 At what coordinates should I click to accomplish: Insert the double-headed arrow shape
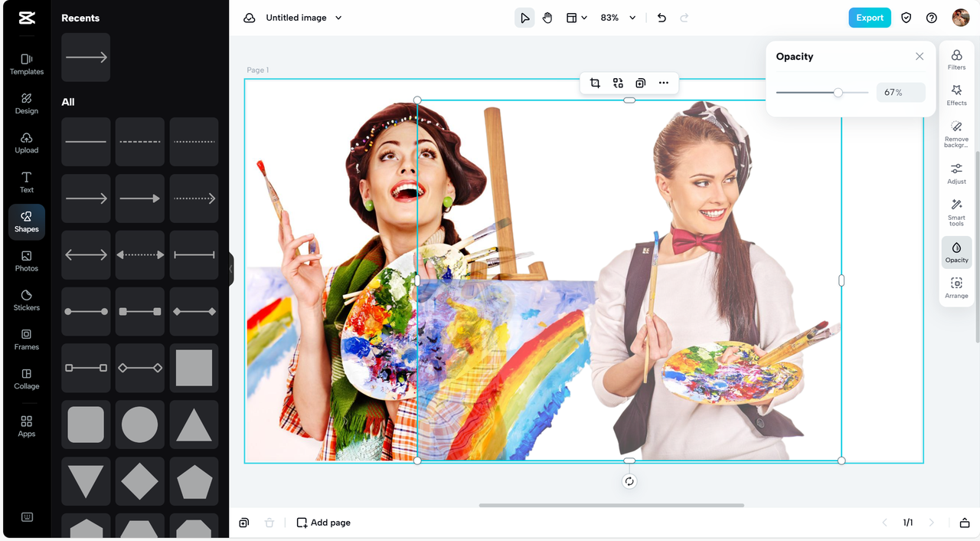[x=86, y=255]
